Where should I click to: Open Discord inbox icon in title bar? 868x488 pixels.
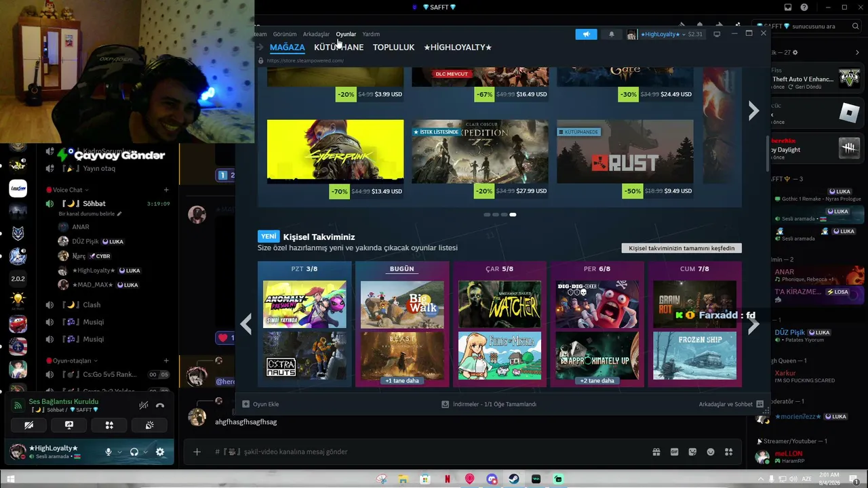coord(788,7)
